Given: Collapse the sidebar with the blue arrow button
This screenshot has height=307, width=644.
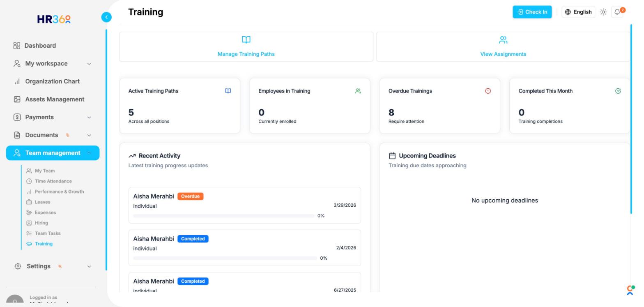Looking at the screenshot, I should (x=106, y=17).
